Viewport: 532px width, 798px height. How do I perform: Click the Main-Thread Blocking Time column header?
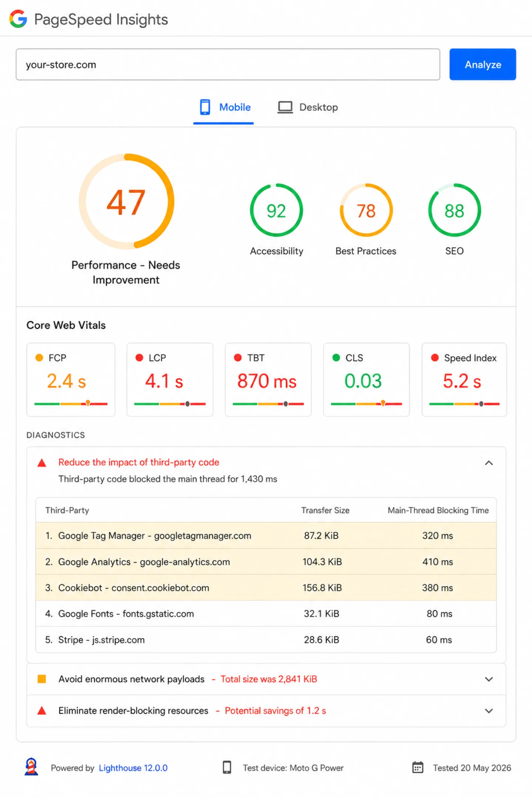438,510
